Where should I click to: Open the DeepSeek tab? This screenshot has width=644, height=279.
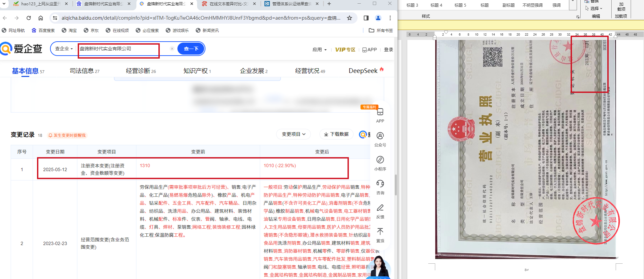pyautogui.click(x=366, y=71)
